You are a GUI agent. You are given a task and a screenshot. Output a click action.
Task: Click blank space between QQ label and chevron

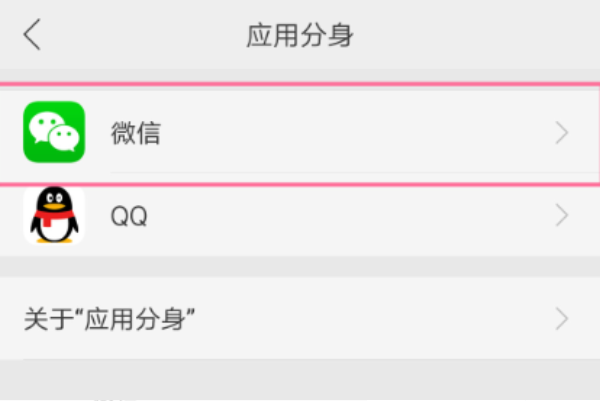tap(350, 217)
